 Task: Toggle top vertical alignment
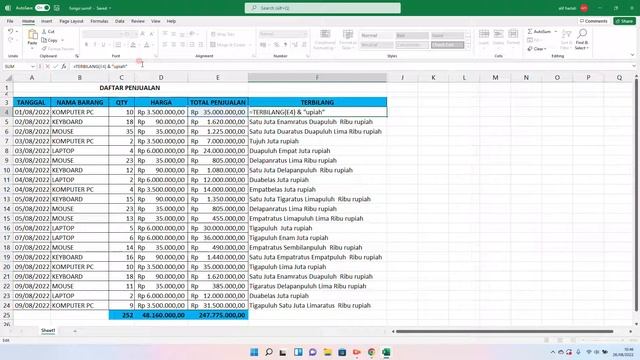coord(165,34)
